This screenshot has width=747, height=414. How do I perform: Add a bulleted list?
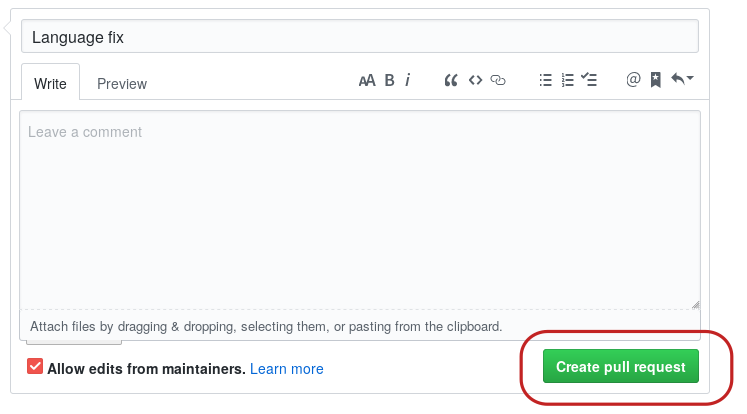tap(546, 81)
